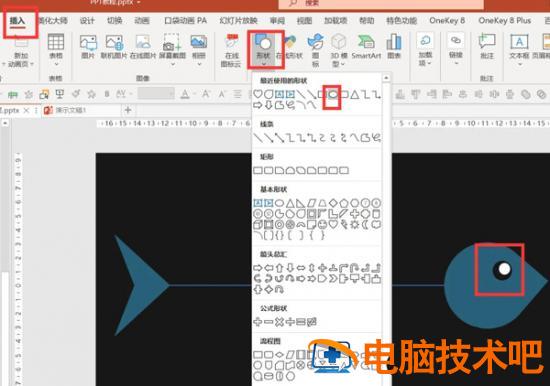Open the 文本框 text box dropdown
Image resolution: width=550 pixels, height=386 pixels.
pyautogui.click(x=519, y=49)
